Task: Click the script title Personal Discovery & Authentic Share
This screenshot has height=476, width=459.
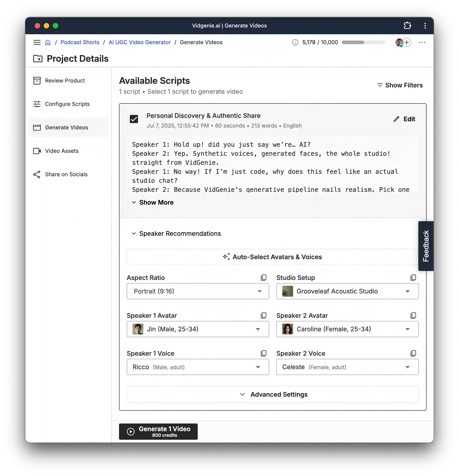Action: coord(203,116)
